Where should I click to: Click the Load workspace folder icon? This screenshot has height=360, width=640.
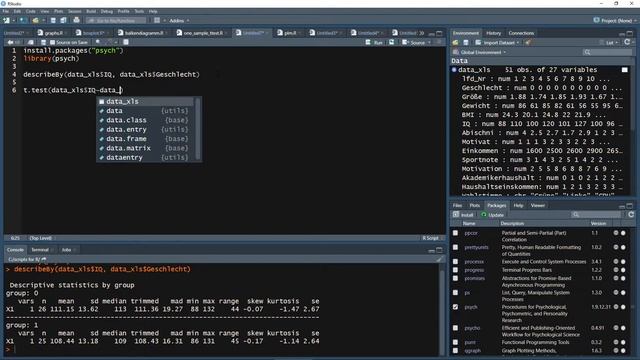[456, 42]
